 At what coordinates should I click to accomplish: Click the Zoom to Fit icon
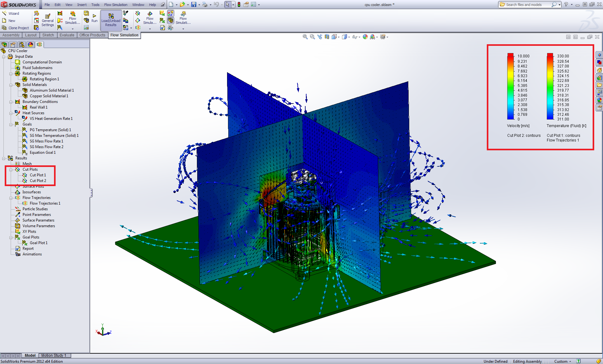[x=305, y=37]
